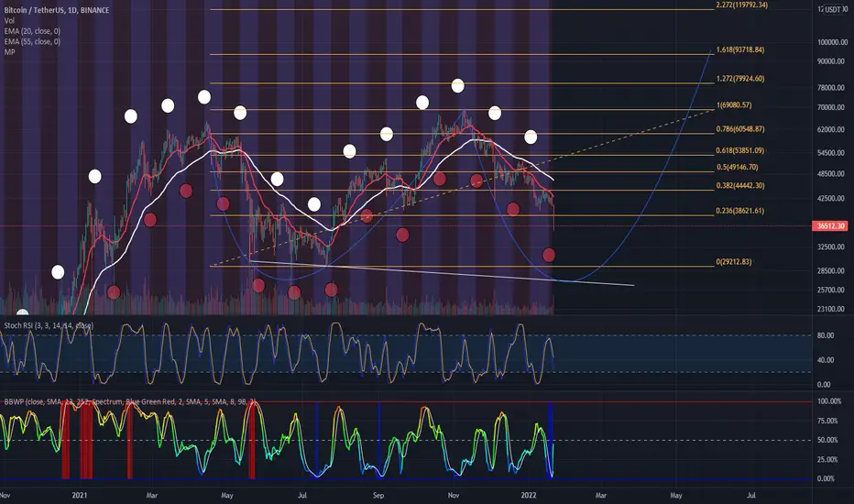The width and height of the screenshot is (854, 504).
Task: Click 23100.00 on the price axis
Action: (x=830, y=309)
